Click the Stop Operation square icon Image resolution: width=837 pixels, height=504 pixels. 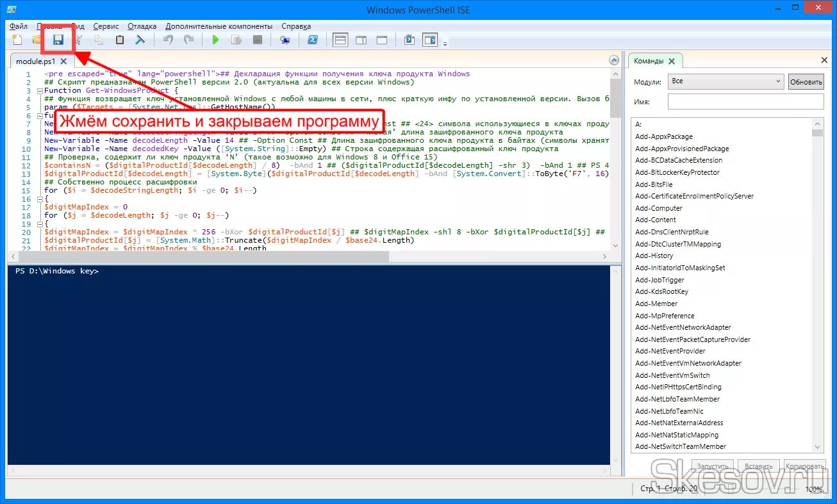click(257, 40)
